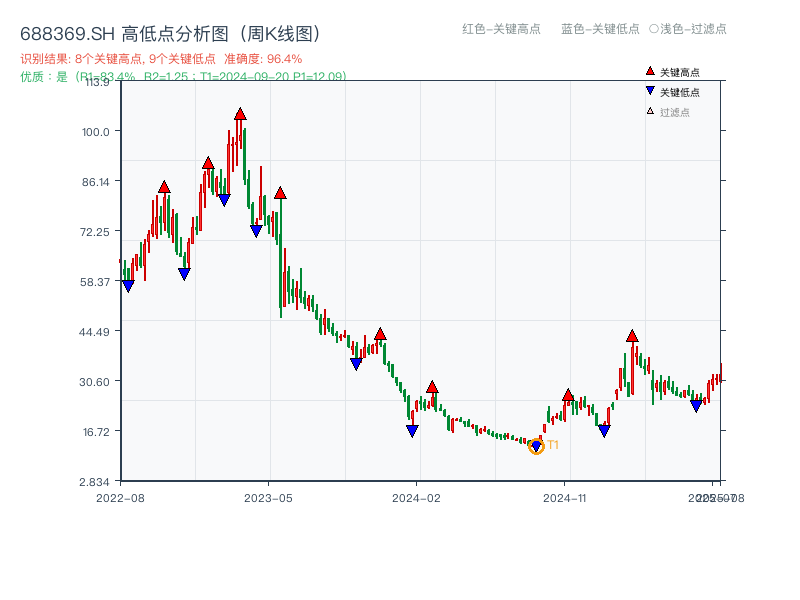
Task: Open the 2024-11 date axis label
Action: (x=568, y=497)
